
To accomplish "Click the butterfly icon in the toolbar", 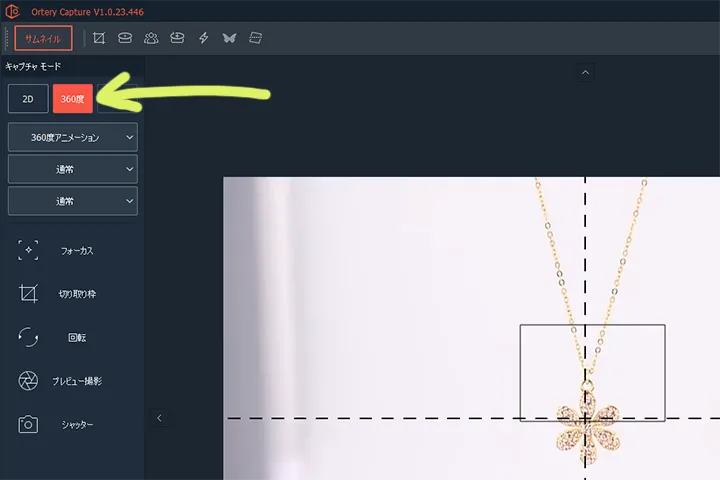I will (229, 38).
